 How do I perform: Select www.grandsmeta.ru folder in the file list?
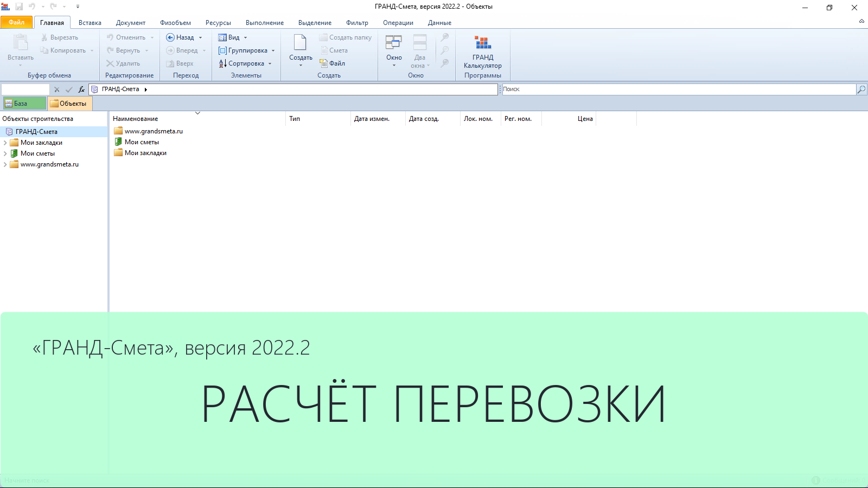pyautogui.click(x=148, y=131)
